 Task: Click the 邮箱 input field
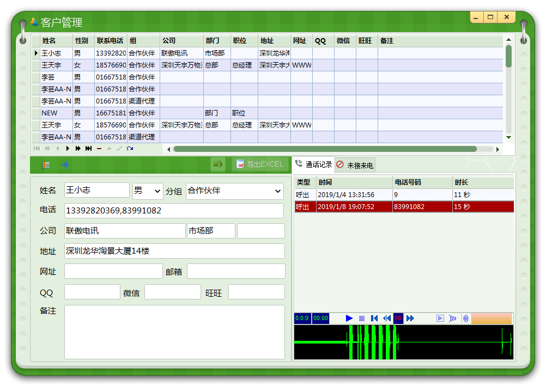pos(236,271)
